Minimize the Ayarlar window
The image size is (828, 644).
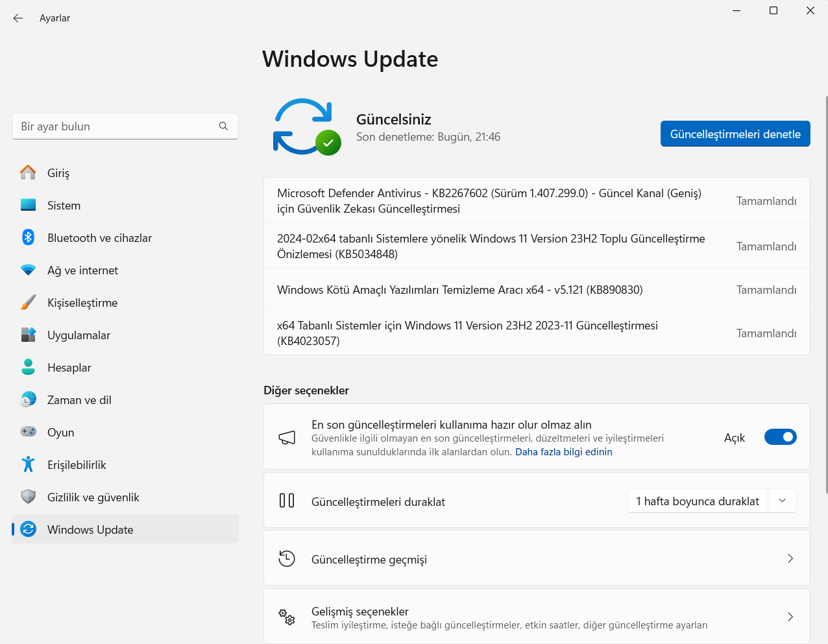click(x=737, y=10)
